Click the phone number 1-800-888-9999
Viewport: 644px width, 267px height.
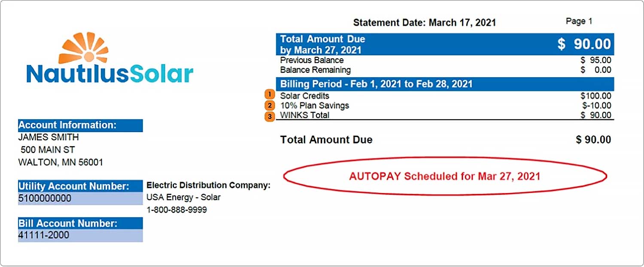[x=177, y=210]
